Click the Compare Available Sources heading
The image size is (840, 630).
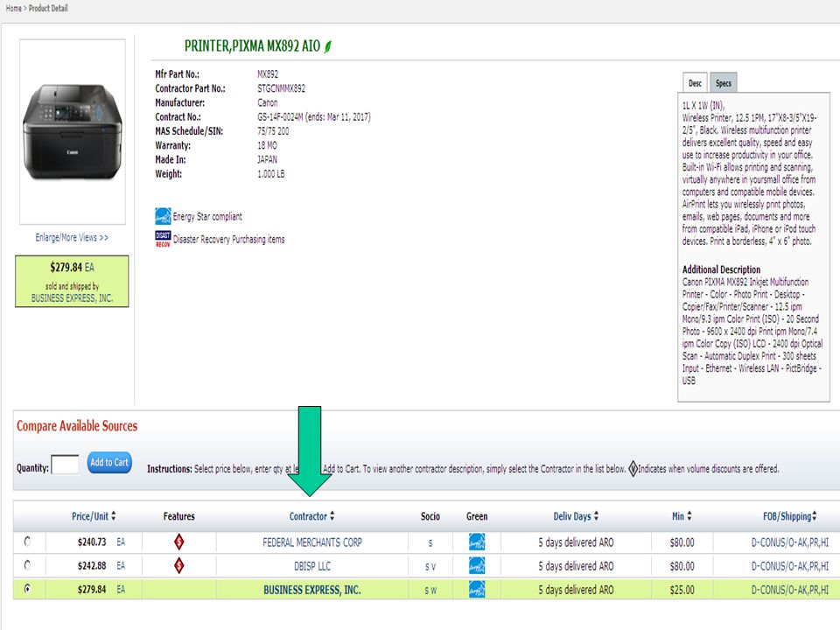pyautogui.click(x=77, y=426)
